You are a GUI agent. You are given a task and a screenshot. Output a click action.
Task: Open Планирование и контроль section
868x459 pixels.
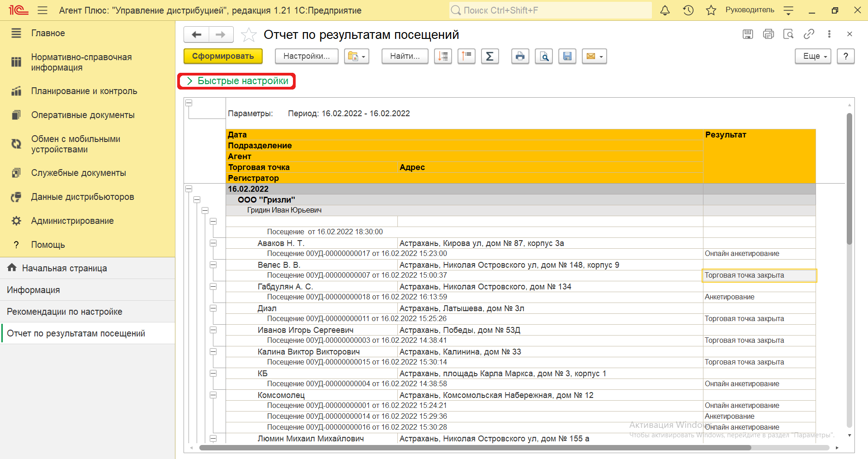pos(84,91)
